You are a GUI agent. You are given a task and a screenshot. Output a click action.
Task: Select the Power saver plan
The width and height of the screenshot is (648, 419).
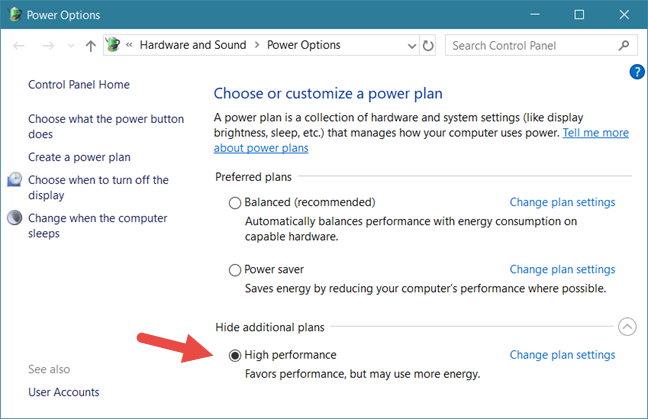coord(235,270)
